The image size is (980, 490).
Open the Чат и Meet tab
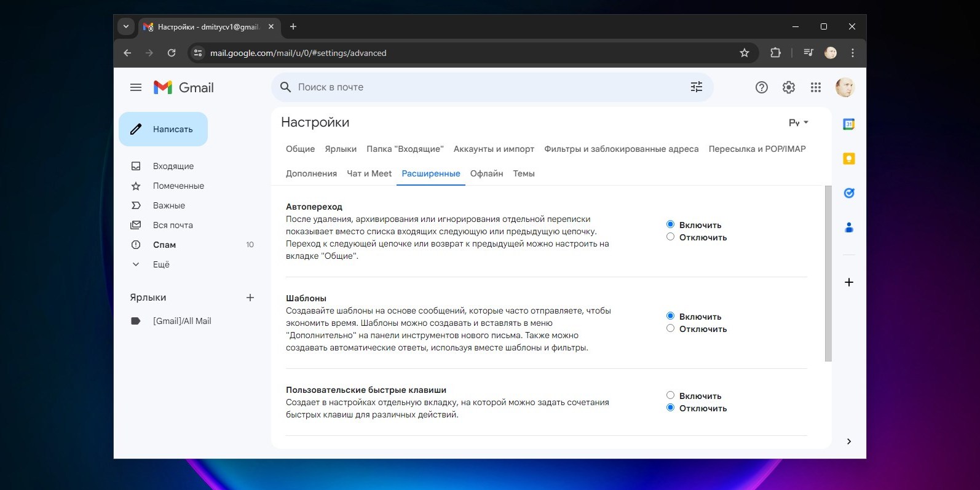(369, 173)
